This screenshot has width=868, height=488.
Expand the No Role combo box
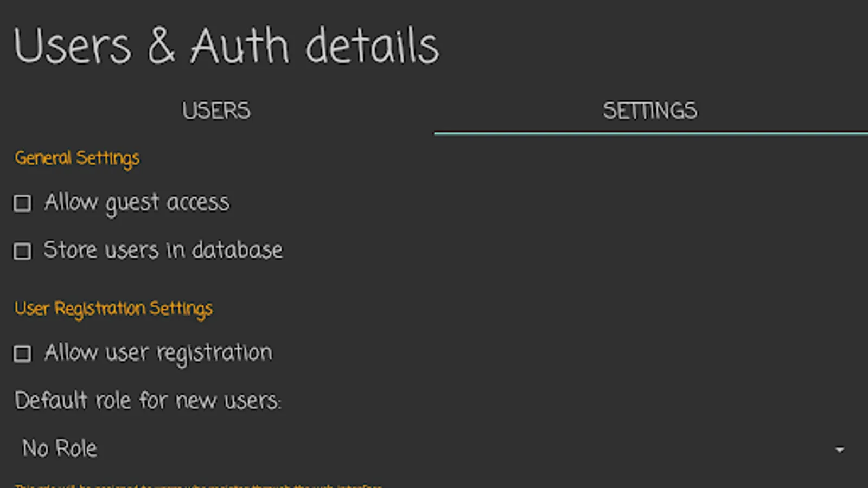434,449
